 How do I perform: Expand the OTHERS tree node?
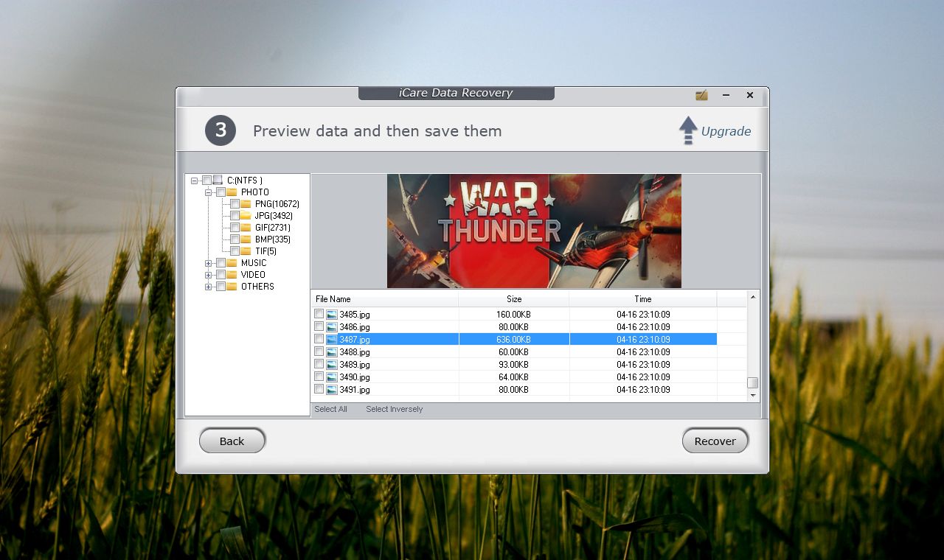pos(209,287)
